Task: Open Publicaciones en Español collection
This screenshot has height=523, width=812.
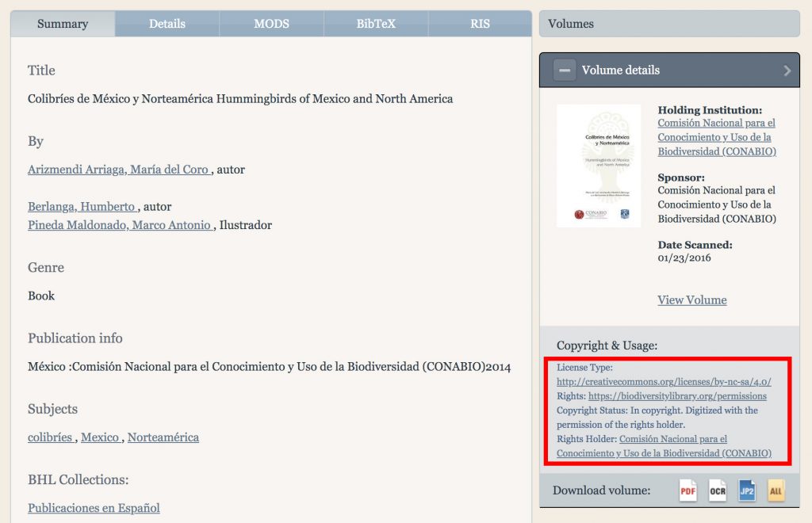Action: (x=94, y=508)
